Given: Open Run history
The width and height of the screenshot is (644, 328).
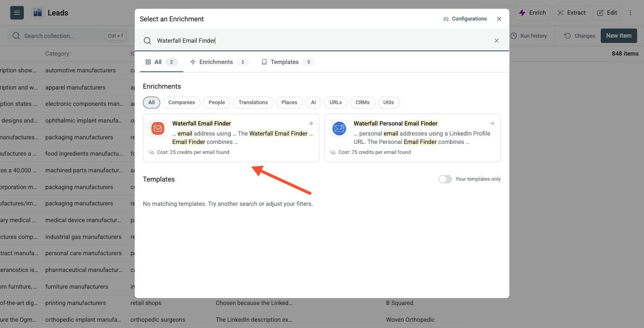Looking at the screenshot, I should pos(529,36).
